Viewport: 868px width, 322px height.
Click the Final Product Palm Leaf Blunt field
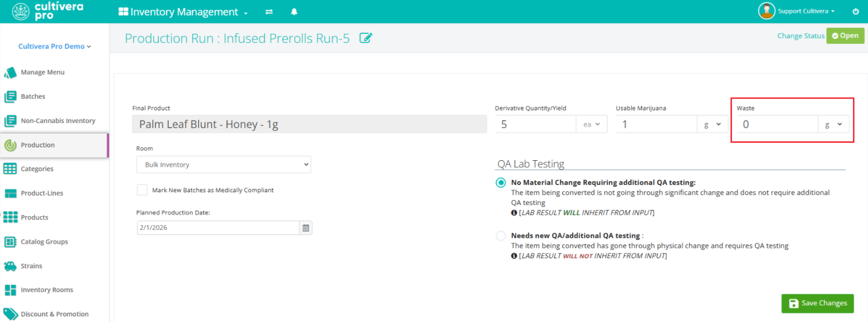[310, 124]
